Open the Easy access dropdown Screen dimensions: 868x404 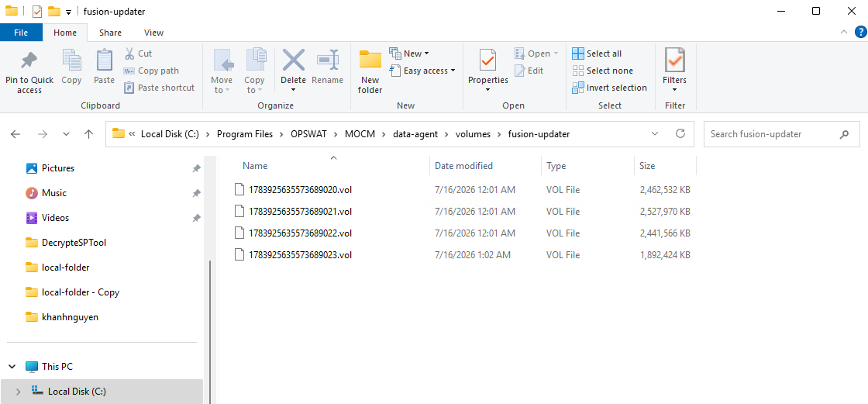click(422, 71)
